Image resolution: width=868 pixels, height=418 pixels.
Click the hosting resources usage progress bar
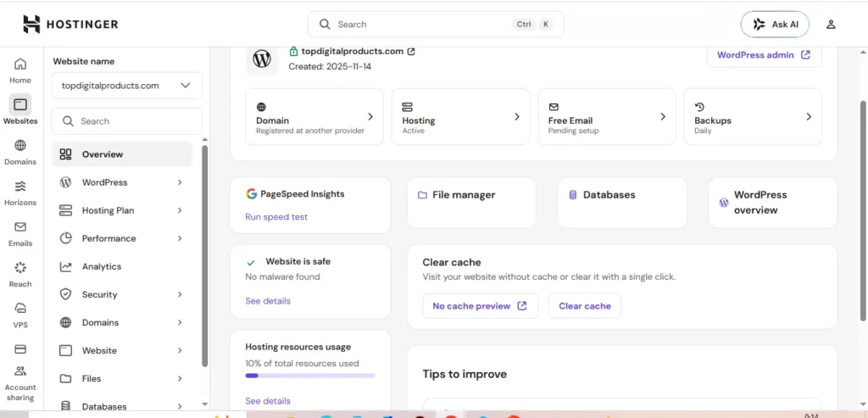[310, 376]
